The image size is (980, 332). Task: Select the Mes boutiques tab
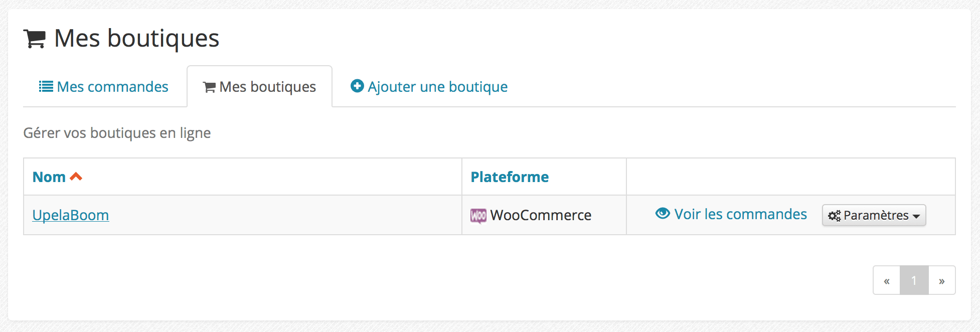coord(259,87)
